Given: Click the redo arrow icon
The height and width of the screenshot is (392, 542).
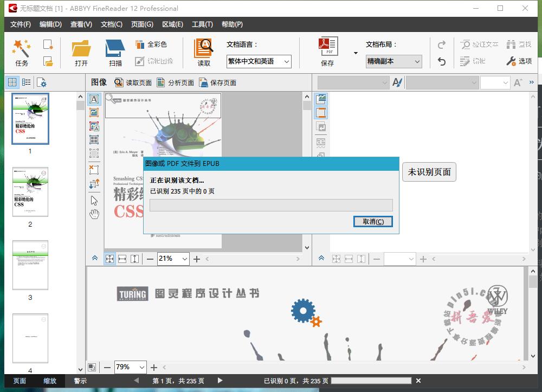Looking at the screenshot, I should point(441,44).
